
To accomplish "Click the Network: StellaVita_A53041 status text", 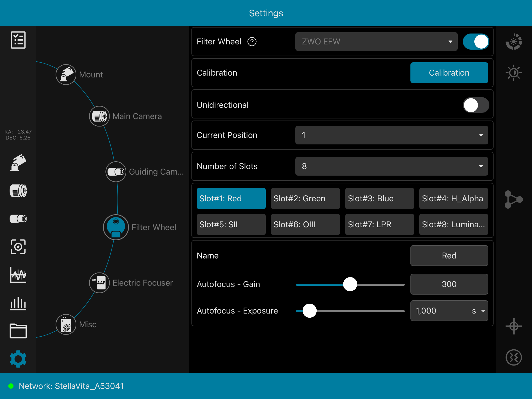I will coord(71,386).
